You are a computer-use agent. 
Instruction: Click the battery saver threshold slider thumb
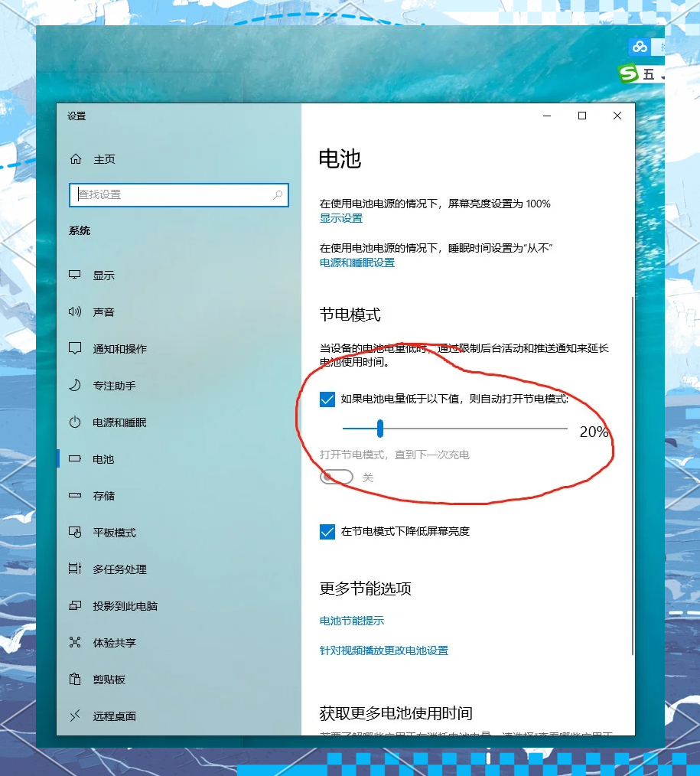coord(380,429)
